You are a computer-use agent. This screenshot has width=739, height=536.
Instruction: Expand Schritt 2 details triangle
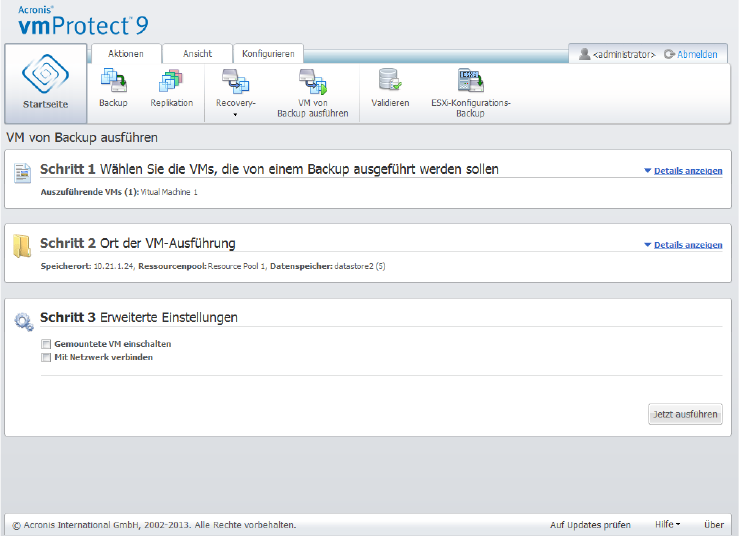point(648,245)
